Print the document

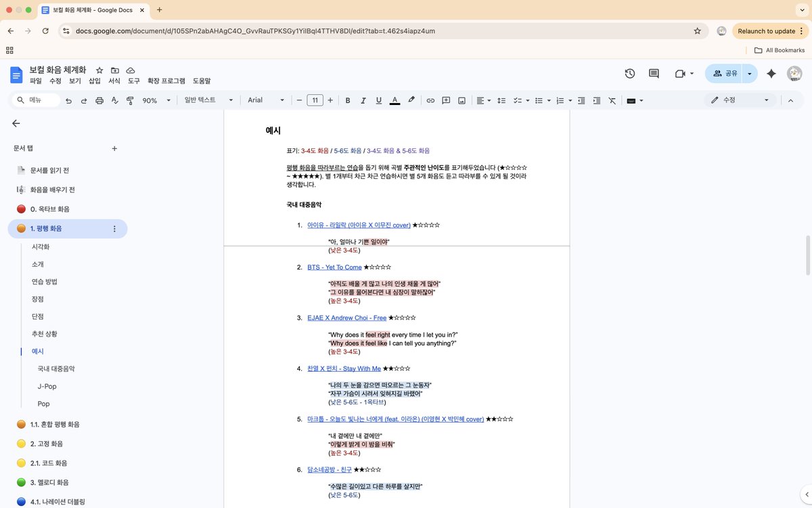point(99,100)
